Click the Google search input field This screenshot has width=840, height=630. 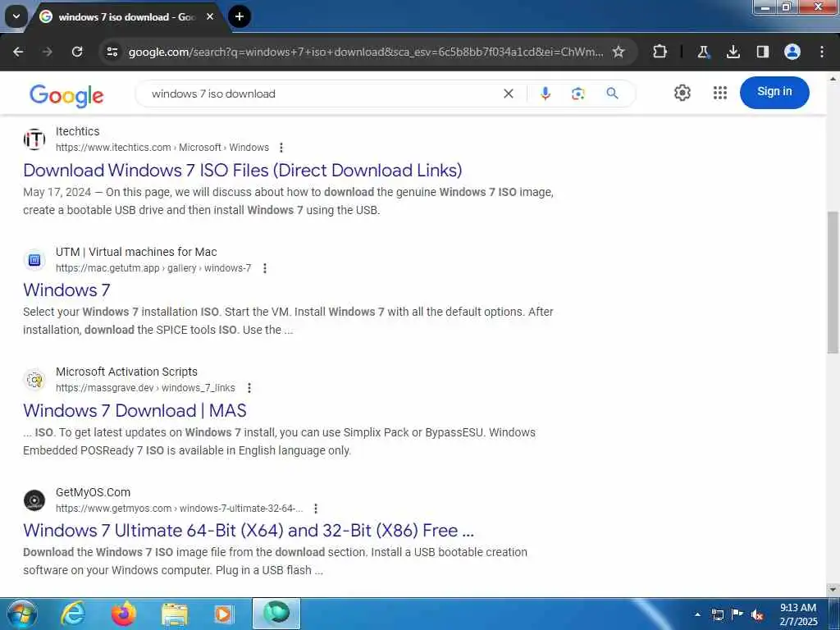[322, 94]
